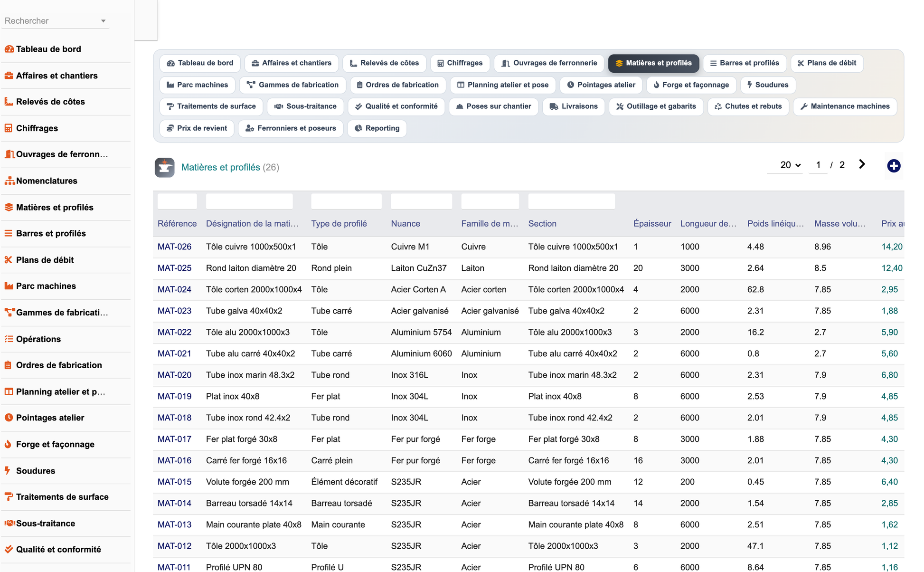Open the MAT-026 reference link
This screenshot has width=924, height=572.
coord(174,247)
